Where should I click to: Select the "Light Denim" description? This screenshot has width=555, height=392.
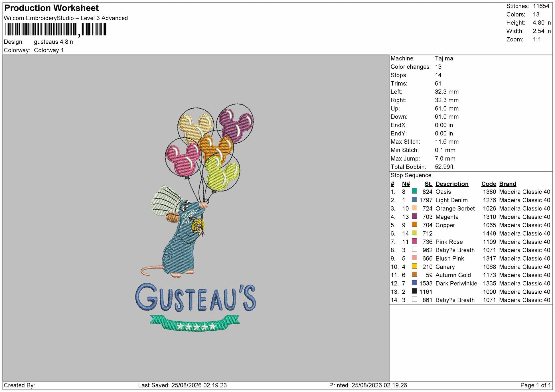point(451,200)
